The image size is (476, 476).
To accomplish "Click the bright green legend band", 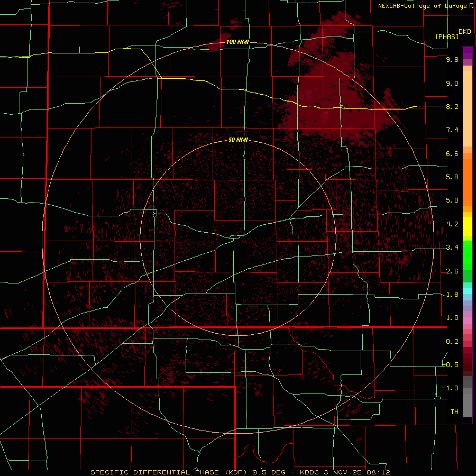I will [467, 257].
